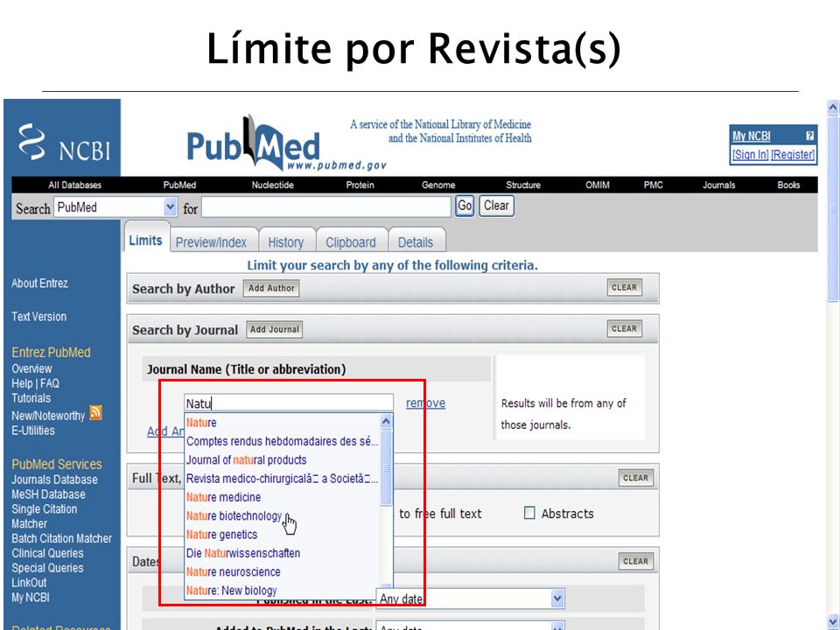Click the Add Author button
Screen dimensions: 840x630
point(271,288)
